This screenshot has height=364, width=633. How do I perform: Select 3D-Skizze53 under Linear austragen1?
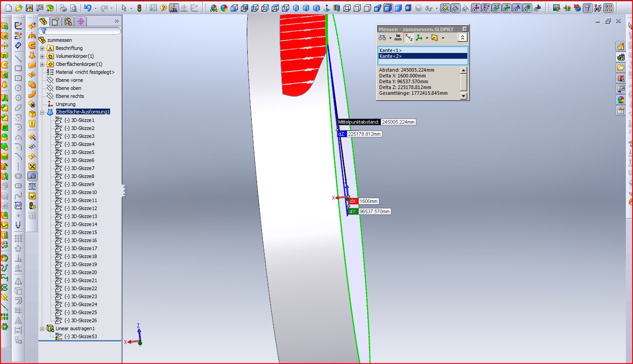coord(81,336)
